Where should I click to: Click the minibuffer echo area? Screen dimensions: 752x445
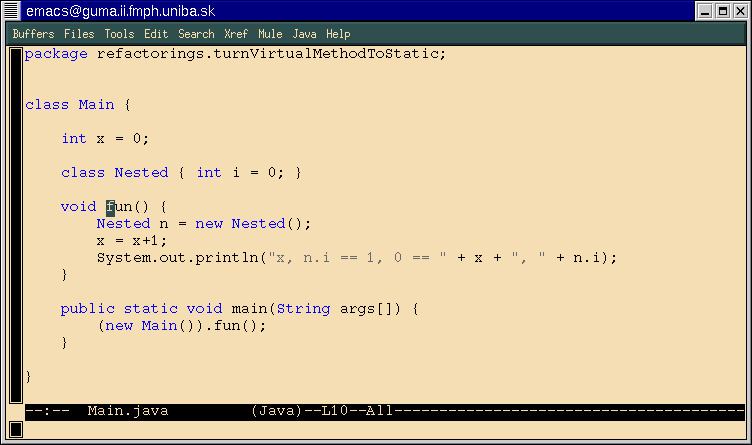384,429
